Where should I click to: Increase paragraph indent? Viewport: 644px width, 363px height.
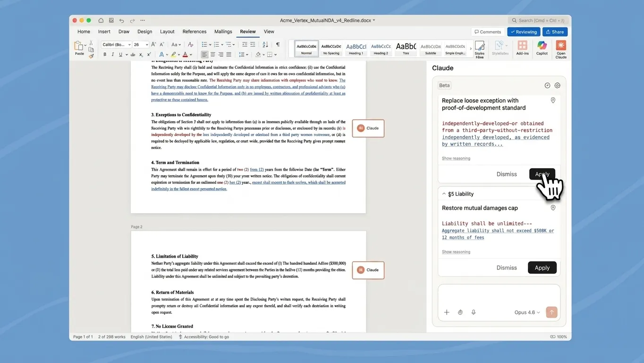click(253, 44)
